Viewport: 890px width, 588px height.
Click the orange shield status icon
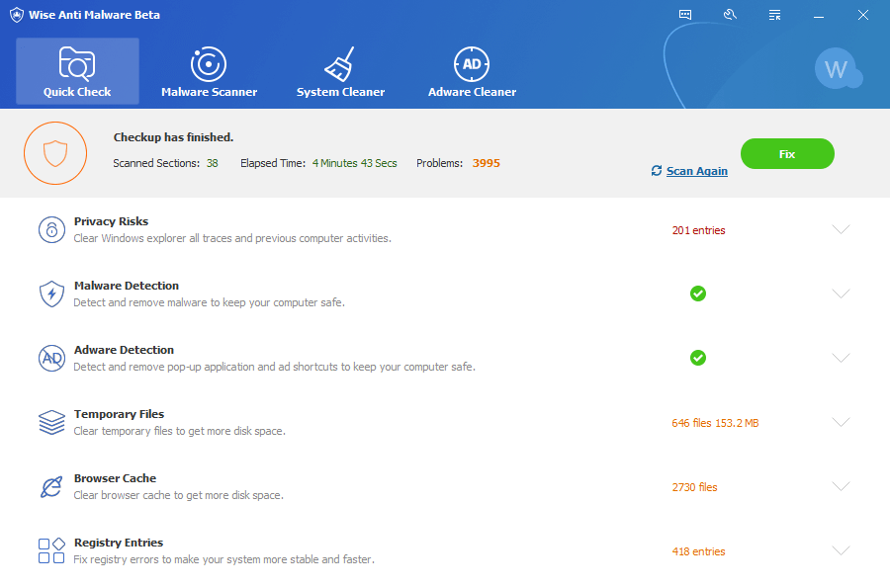pyautogui.click(x=55, y=153)
